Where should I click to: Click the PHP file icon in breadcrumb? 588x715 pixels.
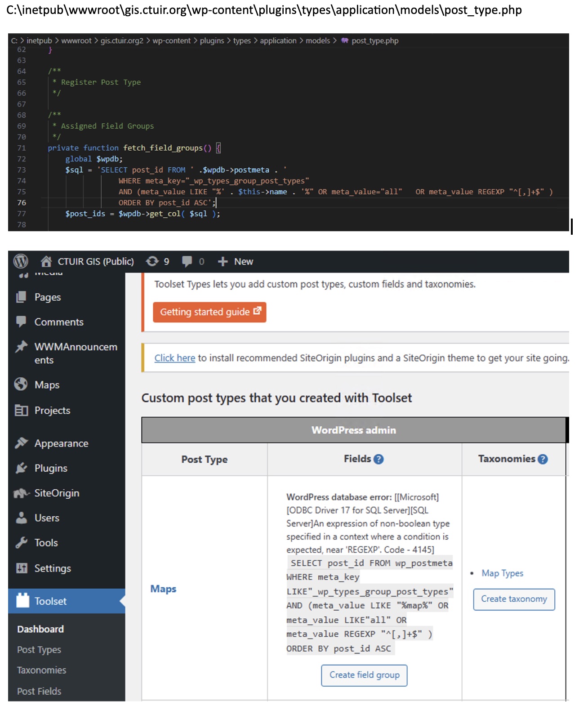344,40
